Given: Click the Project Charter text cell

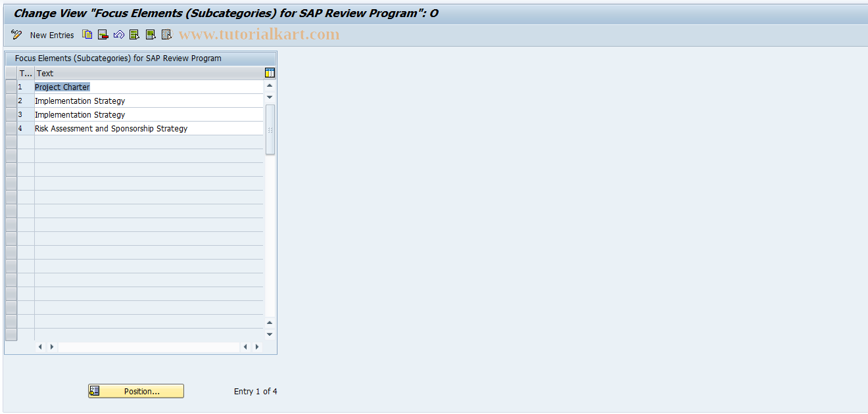Looking at the screenshot, I should coord(149,87).
